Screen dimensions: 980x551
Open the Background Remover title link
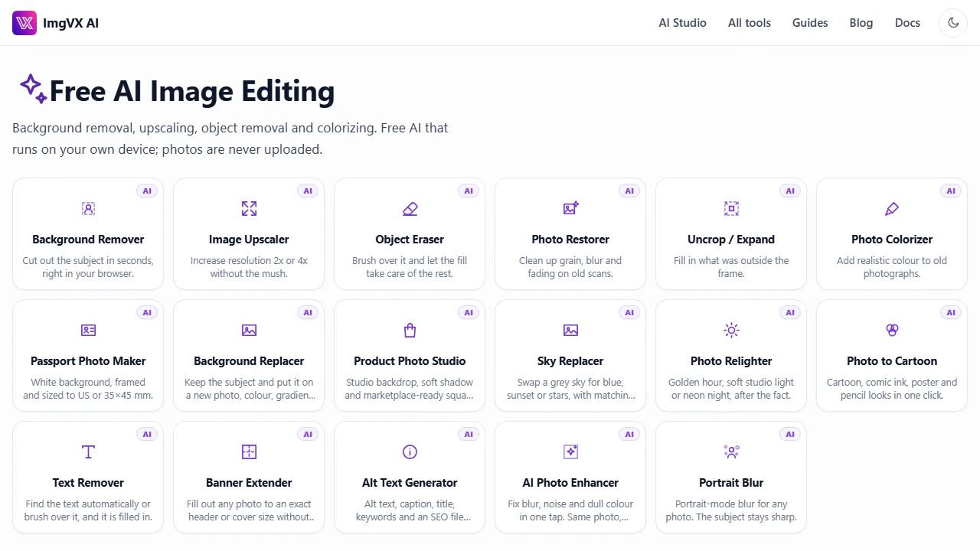(88, 240)
